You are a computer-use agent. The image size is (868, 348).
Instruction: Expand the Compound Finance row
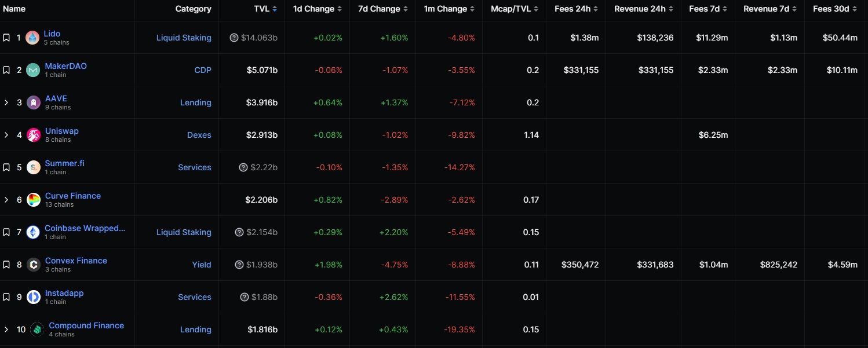[6, 329]
